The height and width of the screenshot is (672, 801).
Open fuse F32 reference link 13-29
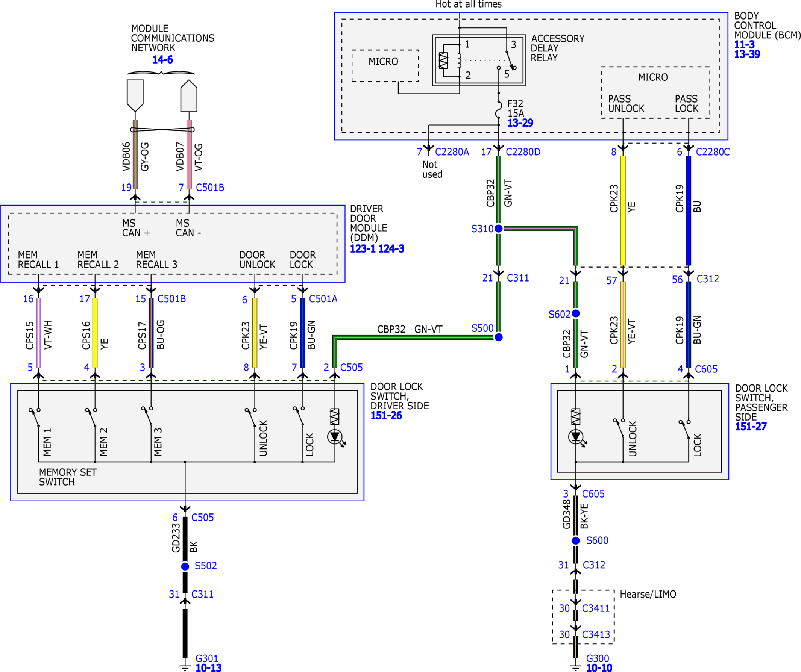click(520, 123)
